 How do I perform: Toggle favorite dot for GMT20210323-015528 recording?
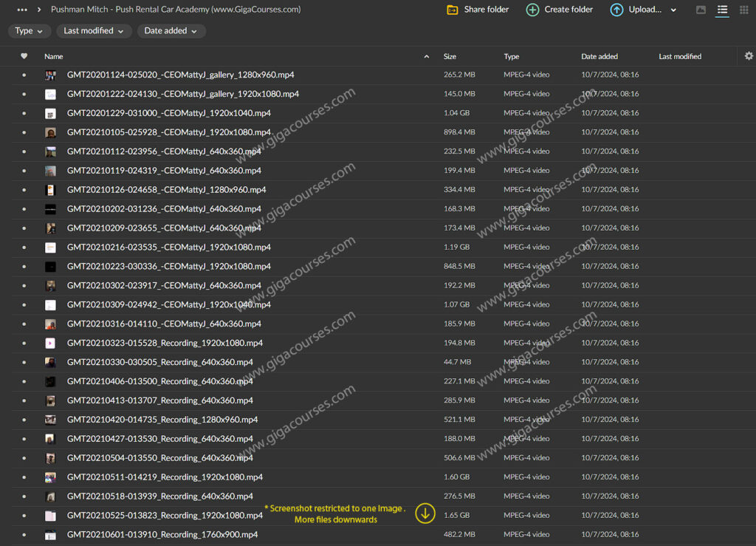24,344
